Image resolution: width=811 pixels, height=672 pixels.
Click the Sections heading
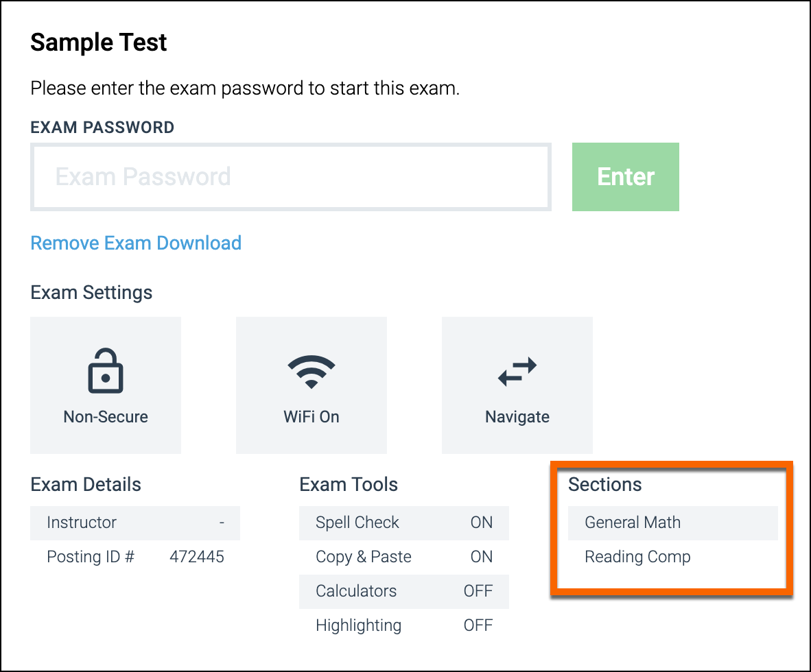604,484
